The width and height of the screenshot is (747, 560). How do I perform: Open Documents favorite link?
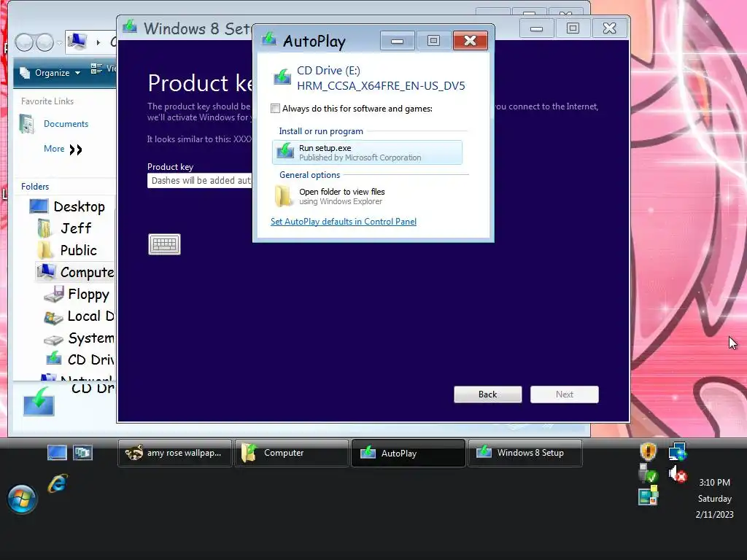[x=66, y=124]
